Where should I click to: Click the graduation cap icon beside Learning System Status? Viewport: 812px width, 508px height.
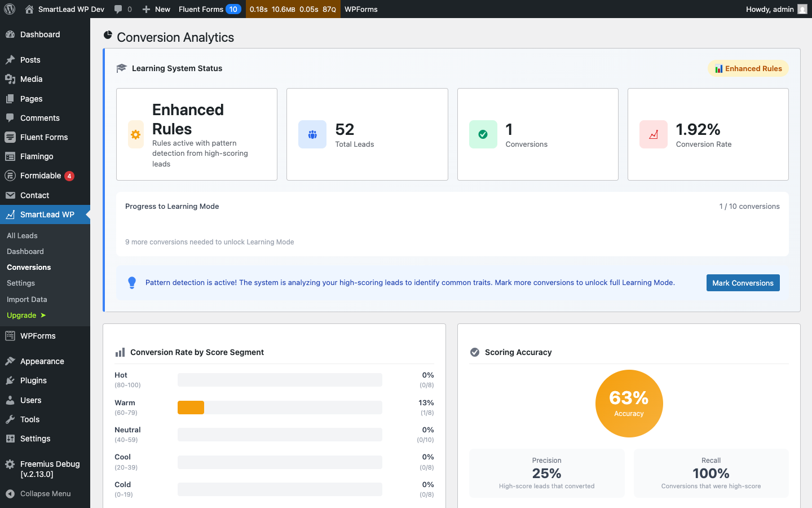[x=121, y=68]
